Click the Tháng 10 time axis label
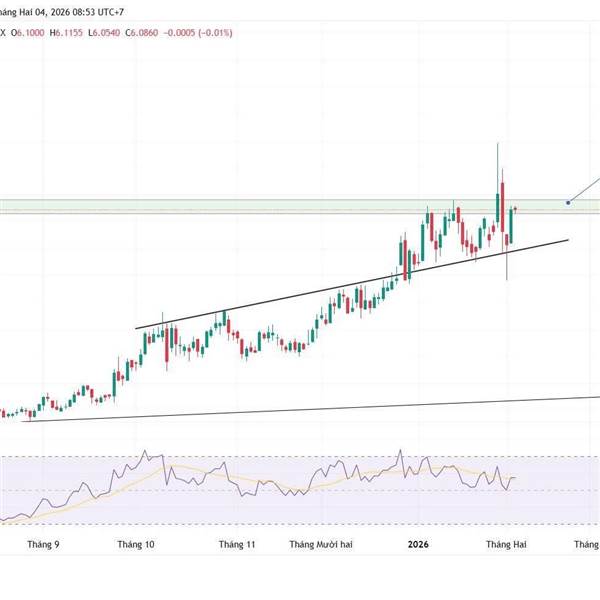This screenshot has width=600, height=600. 136,544
